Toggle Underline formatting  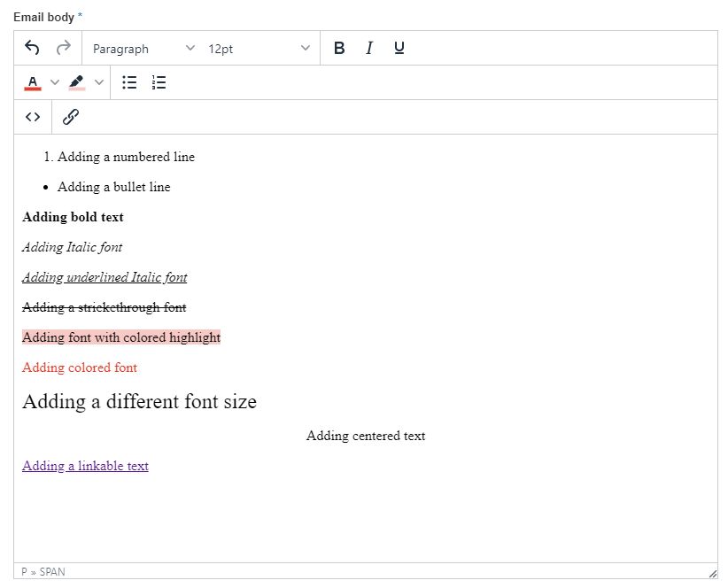399,48
